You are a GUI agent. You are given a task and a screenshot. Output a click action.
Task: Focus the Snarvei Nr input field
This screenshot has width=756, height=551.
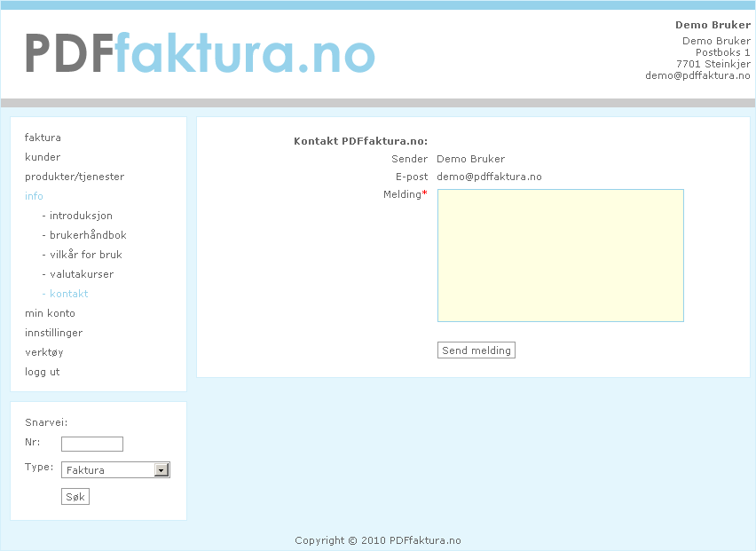92,444
